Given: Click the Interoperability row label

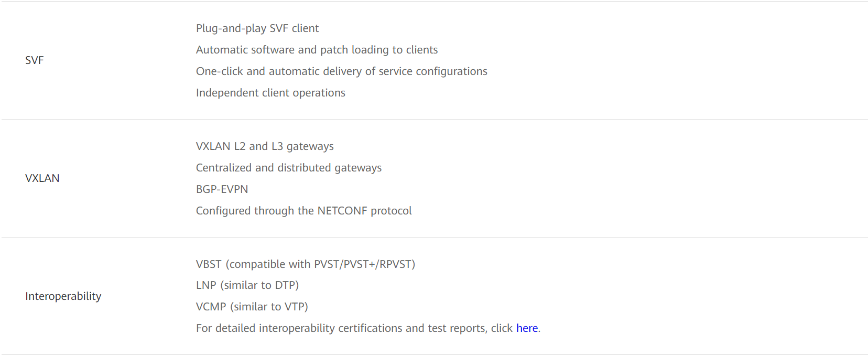Looking at the screenshot, I should [x=63, y=296].
